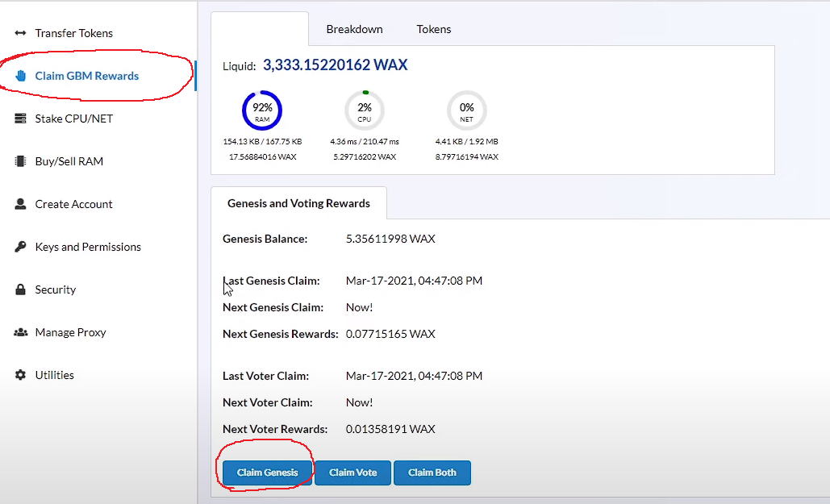Click the Next Genesis Claim 'Now!' value
Viewport: 830px width, 504px height.
tap(359, 307)
